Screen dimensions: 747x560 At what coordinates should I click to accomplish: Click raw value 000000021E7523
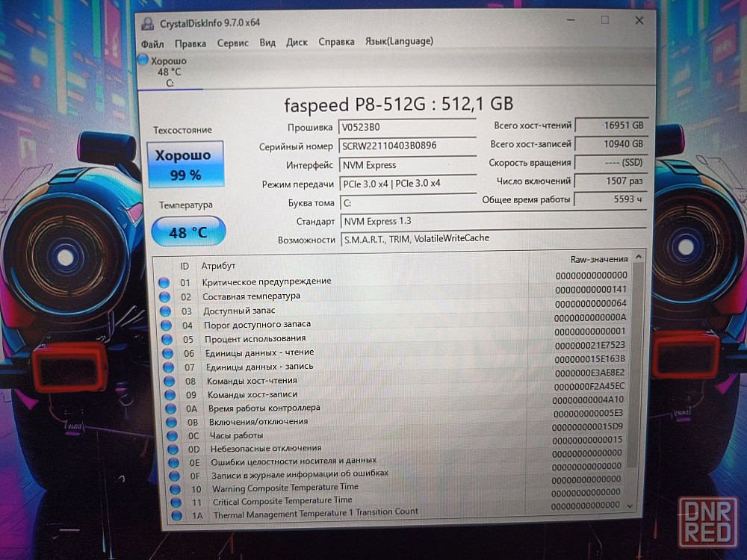click(x=590, y=345)
